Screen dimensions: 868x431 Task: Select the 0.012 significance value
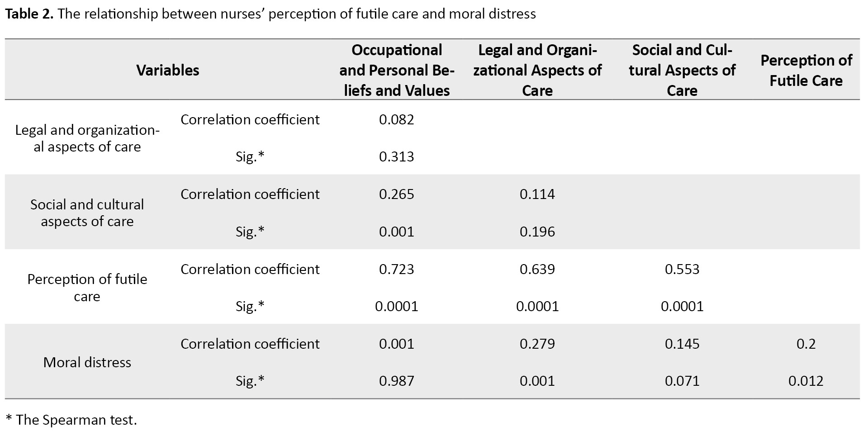click(x=806, y=381)
